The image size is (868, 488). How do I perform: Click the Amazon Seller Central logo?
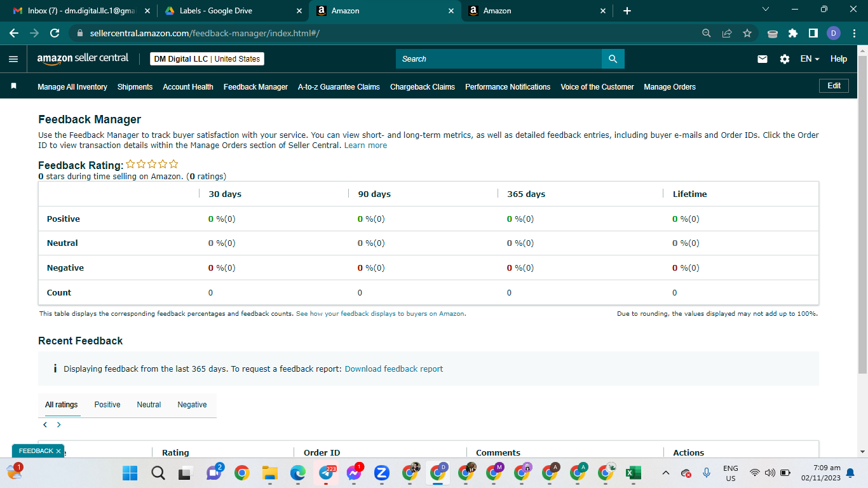[83, 58]
